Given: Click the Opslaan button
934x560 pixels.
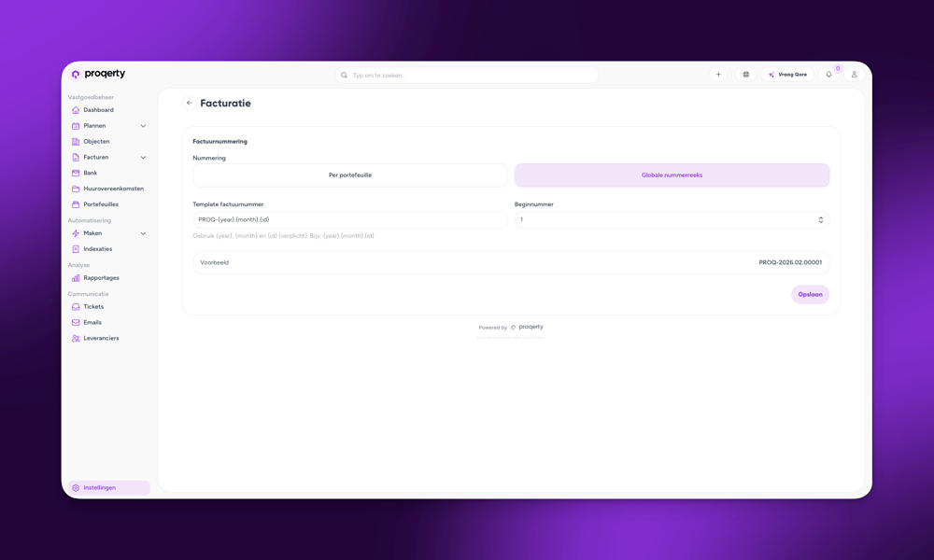Looking at the screenshot, I should click(x=810, y=295).
